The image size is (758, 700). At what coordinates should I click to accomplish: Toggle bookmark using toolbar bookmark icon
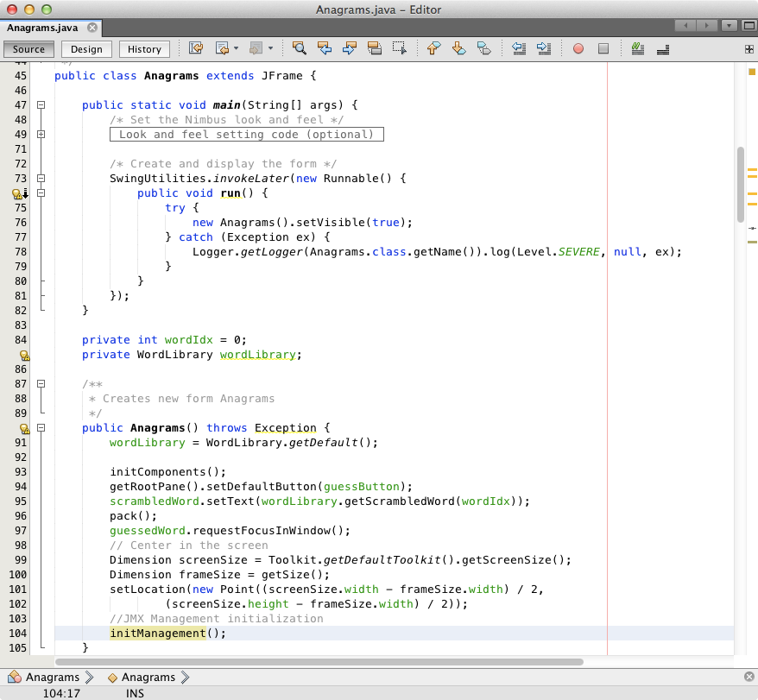[483, 49]
